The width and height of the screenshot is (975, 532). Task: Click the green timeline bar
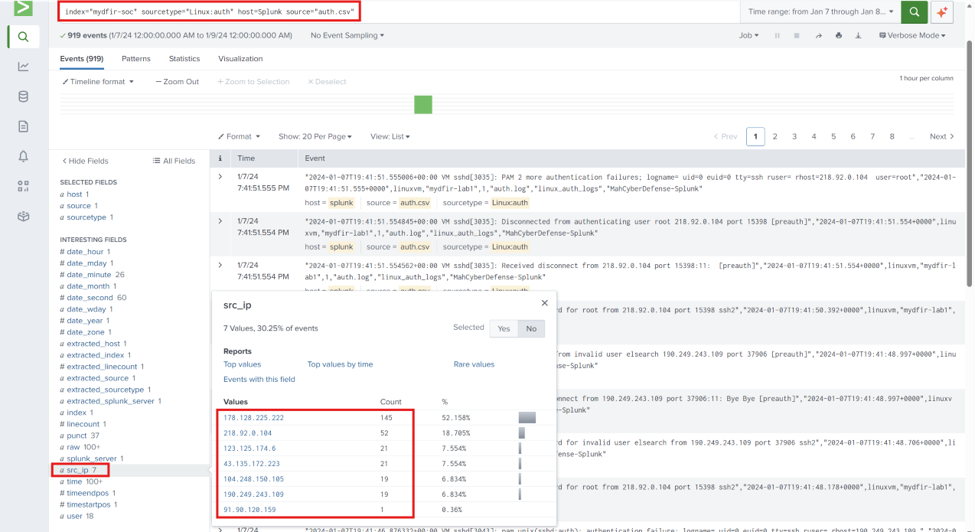[423, 104]
